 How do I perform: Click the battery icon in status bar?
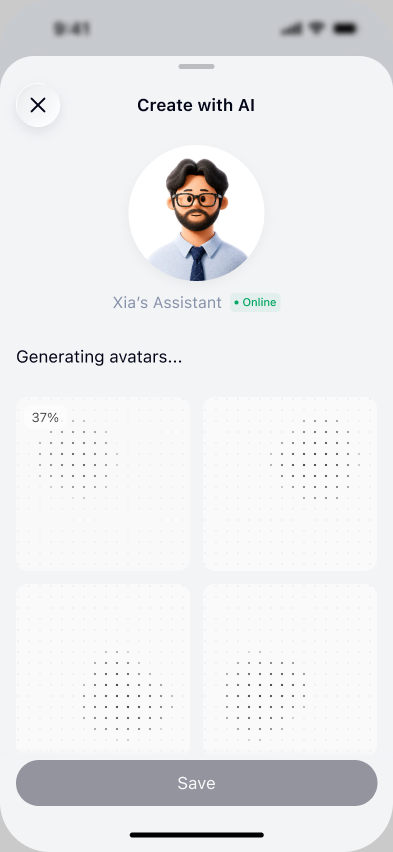345,28
